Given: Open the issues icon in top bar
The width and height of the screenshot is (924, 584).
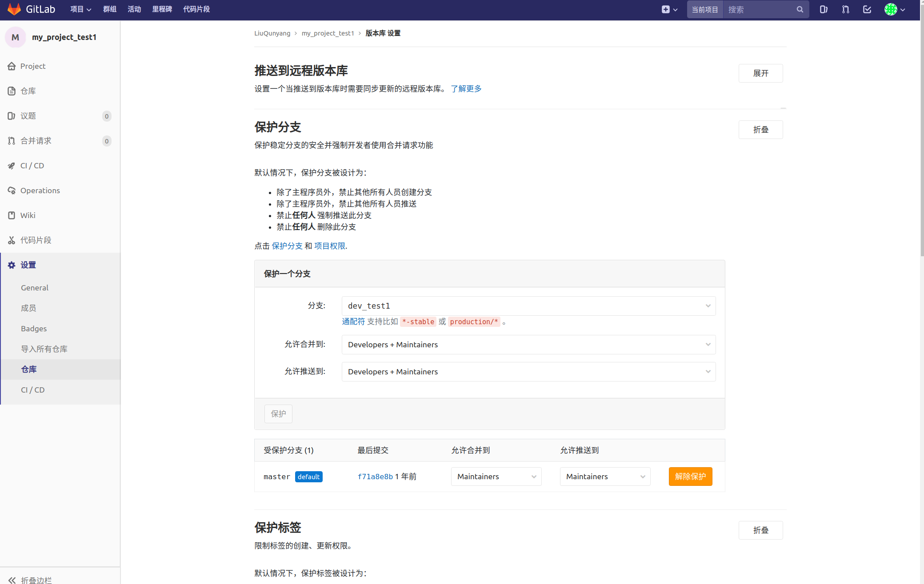Looking at the screenshot, I should point(823,9).
